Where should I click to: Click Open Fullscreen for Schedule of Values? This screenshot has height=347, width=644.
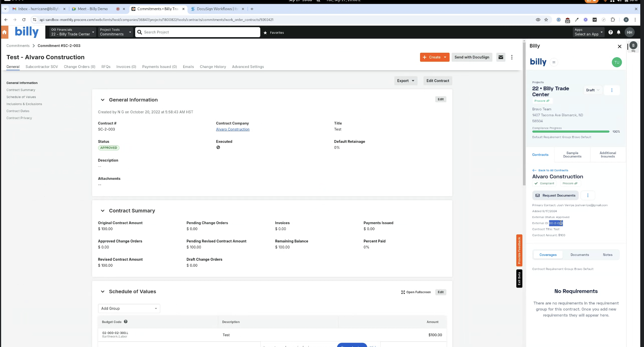(416, 292)
